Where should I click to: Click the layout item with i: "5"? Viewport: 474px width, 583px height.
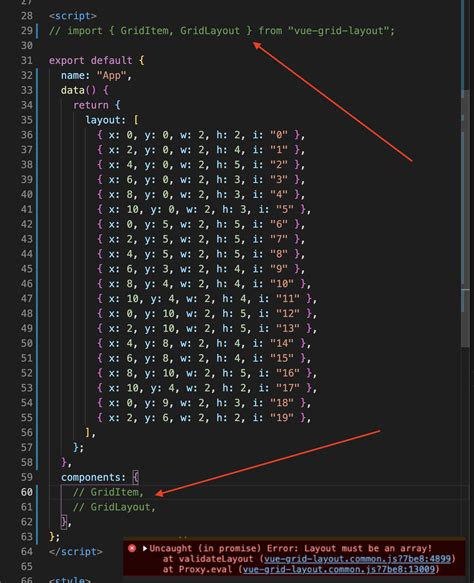click(204, 209)
